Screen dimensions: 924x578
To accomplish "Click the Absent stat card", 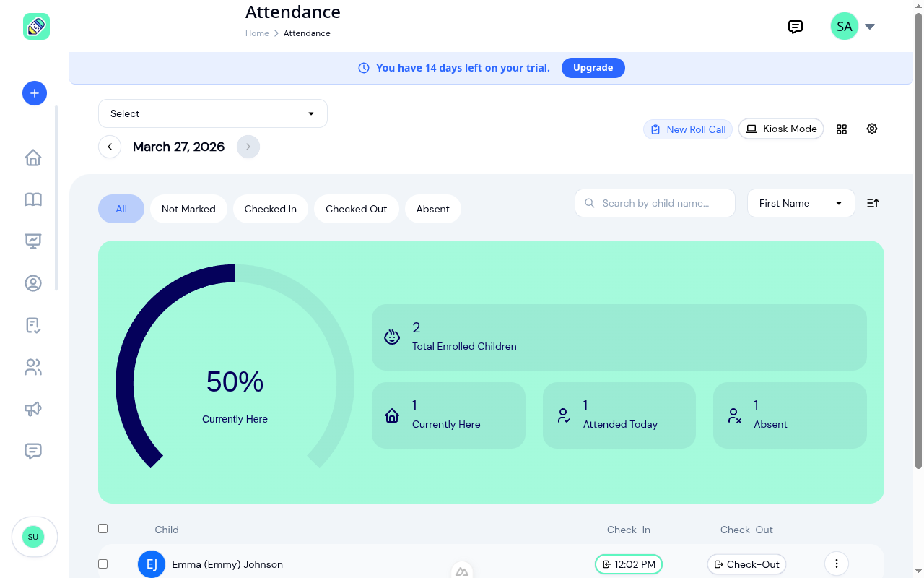I will [790, 415].
